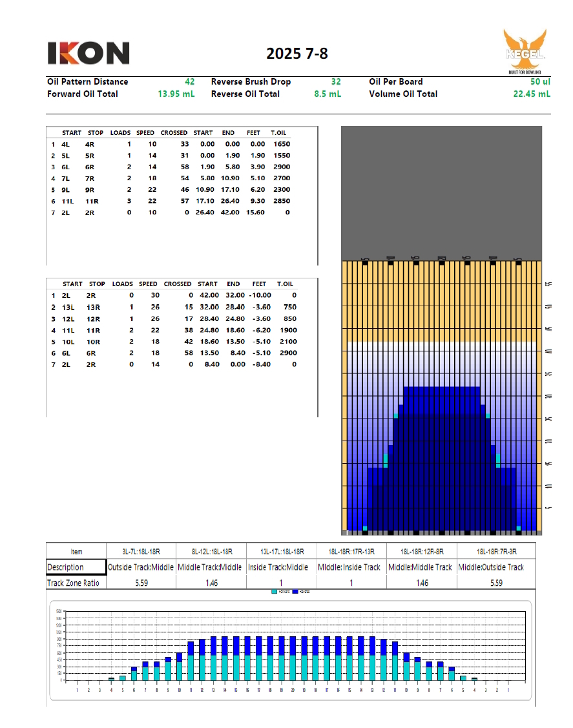Click the Middle:Outside Track description cell
The image size is (573, 728).
tap(496, 567)
